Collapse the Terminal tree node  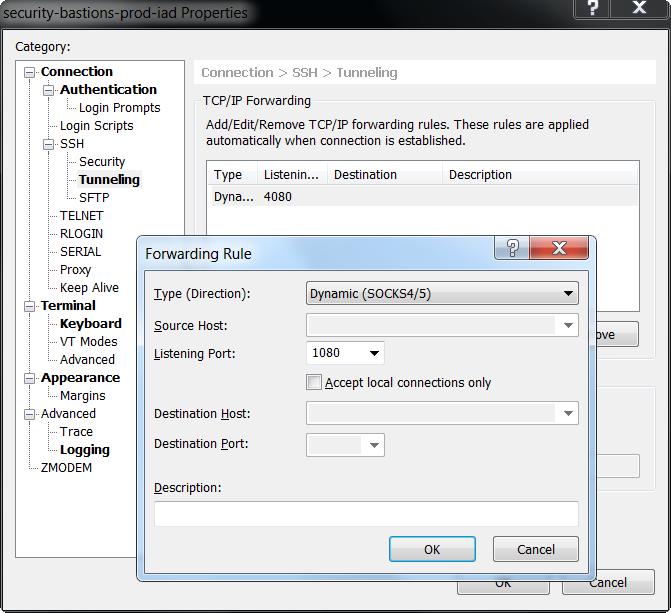[29, 306]
